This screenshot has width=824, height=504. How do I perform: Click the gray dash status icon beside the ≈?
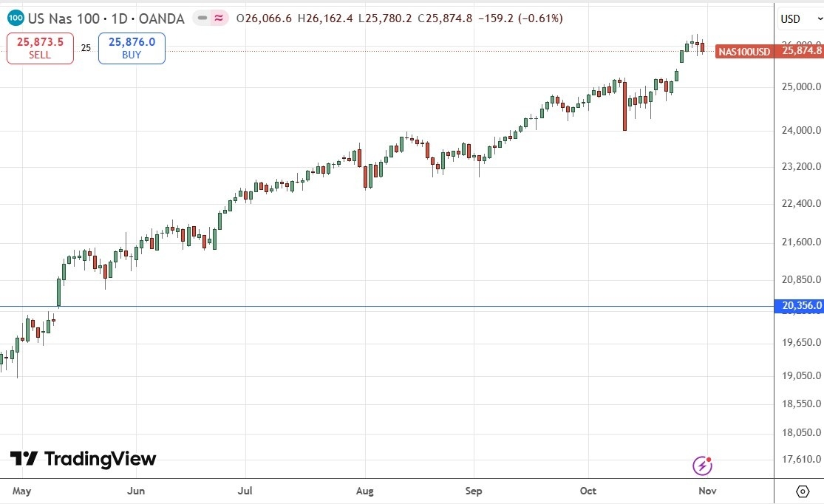click(x=201, y=16)
